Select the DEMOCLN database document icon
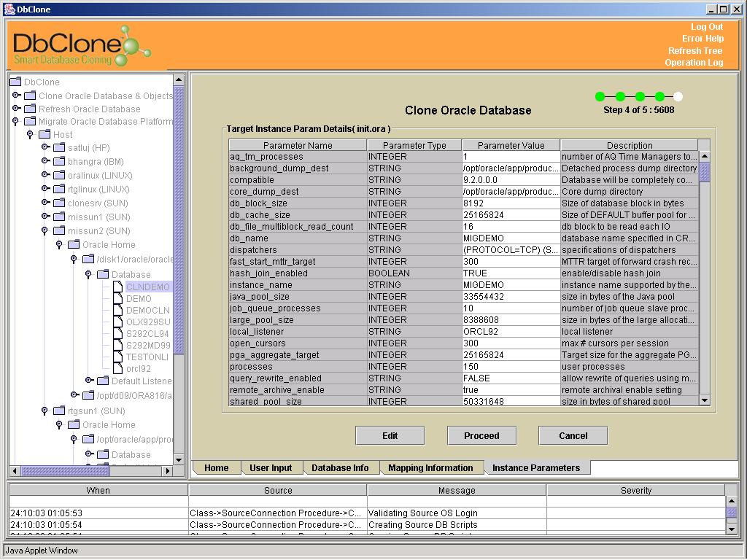The height and width of the screenshot is (560, 747). 118,310
